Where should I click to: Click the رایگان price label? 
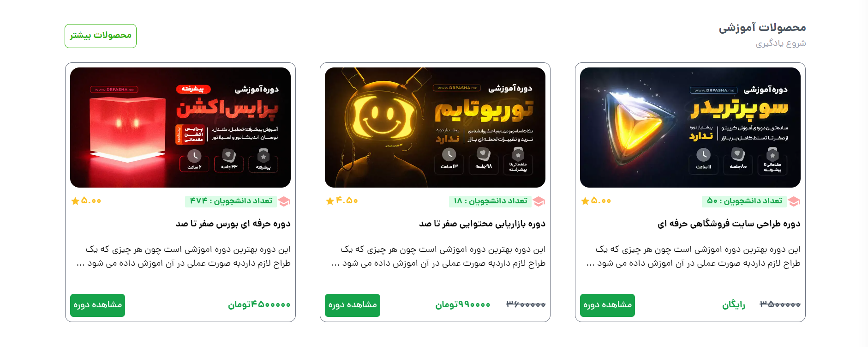(x=734, y=305)
